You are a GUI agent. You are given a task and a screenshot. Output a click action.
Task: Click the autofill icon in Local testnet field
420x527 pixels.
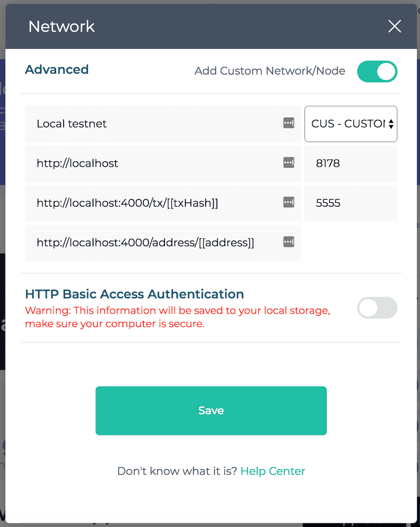point(289,124)
